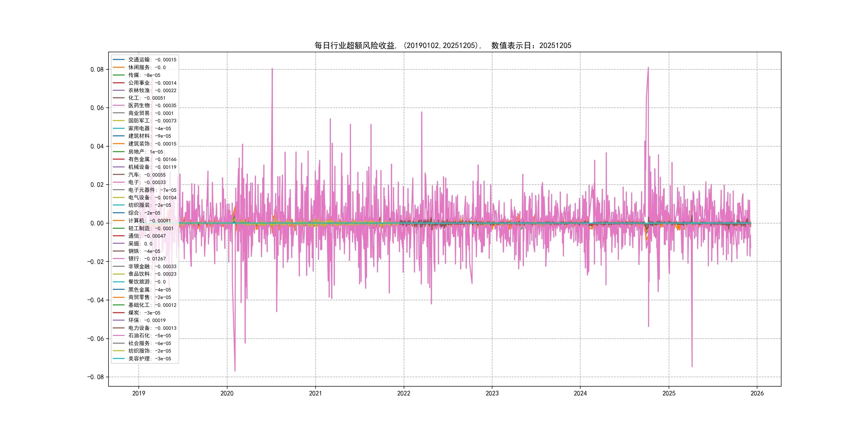Click the 2026 x-axis tick label
The width and height of the screenshot is (868, 434).
click(x=757, y=393)
